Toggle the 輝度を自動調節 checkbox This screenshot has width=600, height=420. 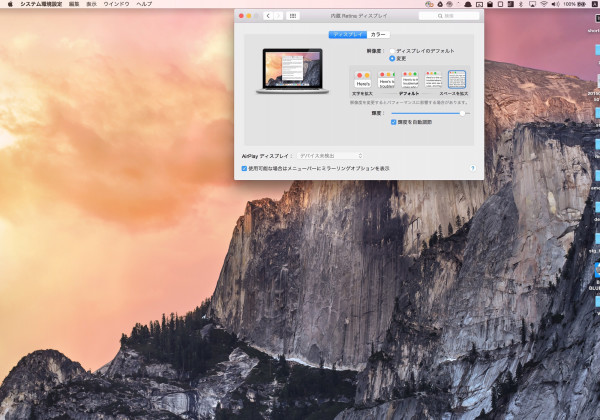[x=394, y=122]
